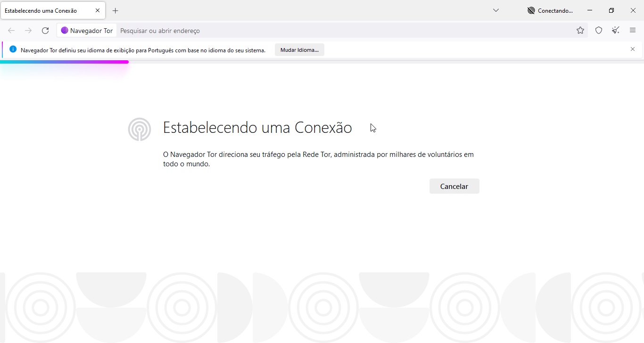Dismiss the language notification bar
This screenshot has height=343, width=644.
(633, 49)
